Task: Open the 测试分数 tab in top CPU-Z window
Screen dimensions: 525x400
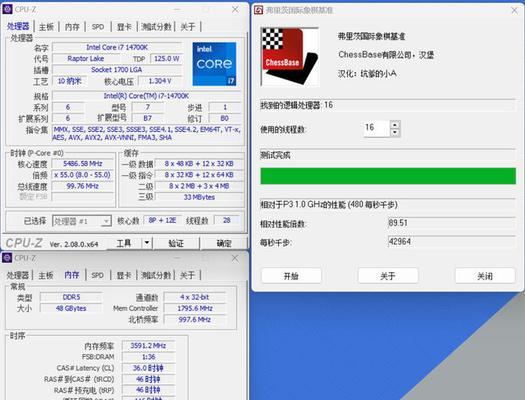Action: [156, 27]
